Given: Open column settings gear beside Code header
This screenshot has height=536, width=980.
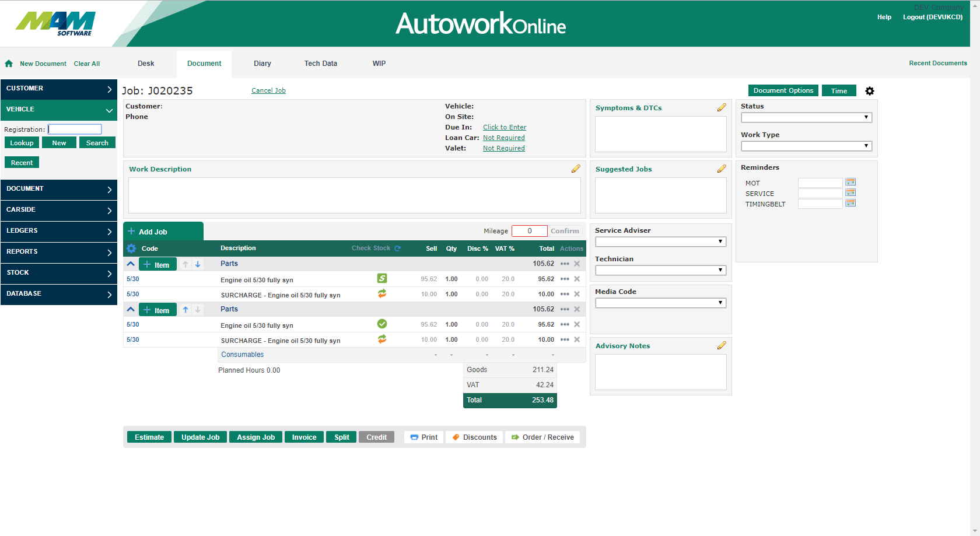Looking at the screenshot, I should [x=131, y=248].
